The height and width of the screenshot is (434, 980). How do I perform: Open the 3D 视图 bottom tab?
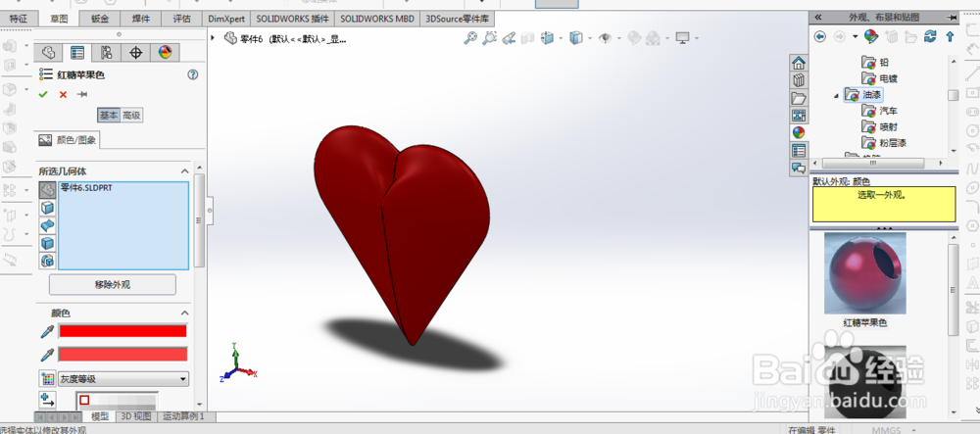coord(135,416)
